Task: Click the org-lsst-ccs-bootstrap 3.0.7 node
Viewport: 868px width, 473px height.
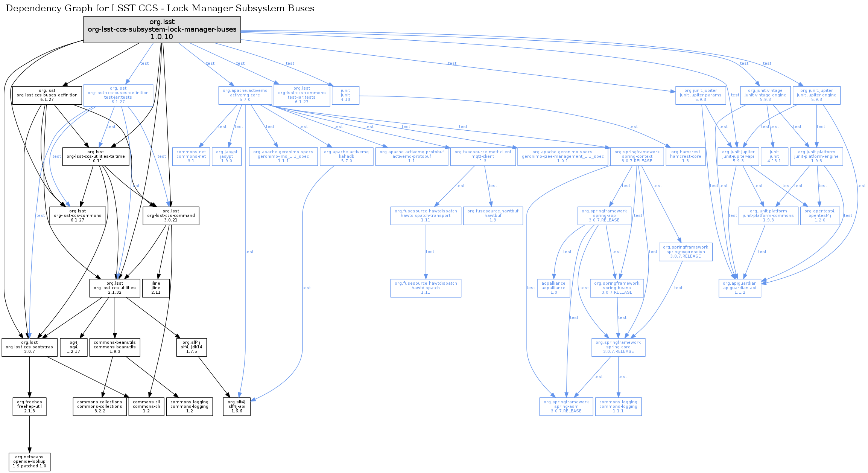Action: click(x=29, y=347)
